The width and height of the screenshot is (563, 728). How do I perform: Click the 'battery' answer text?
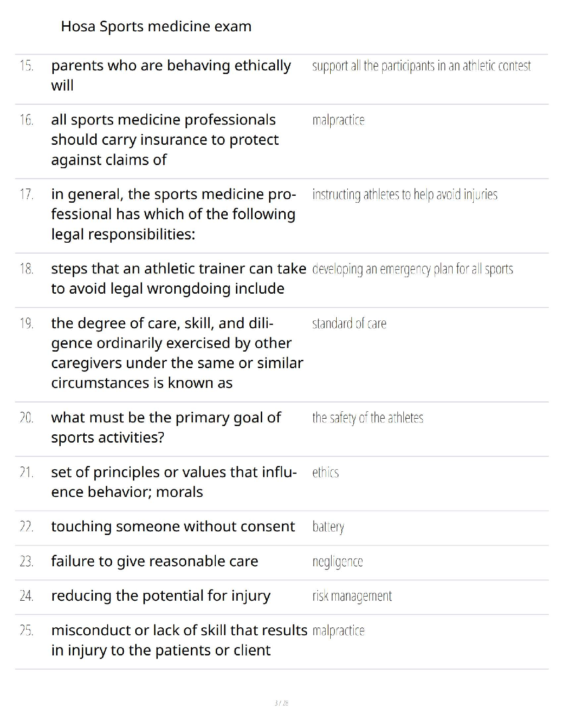[x=328, y=527]
